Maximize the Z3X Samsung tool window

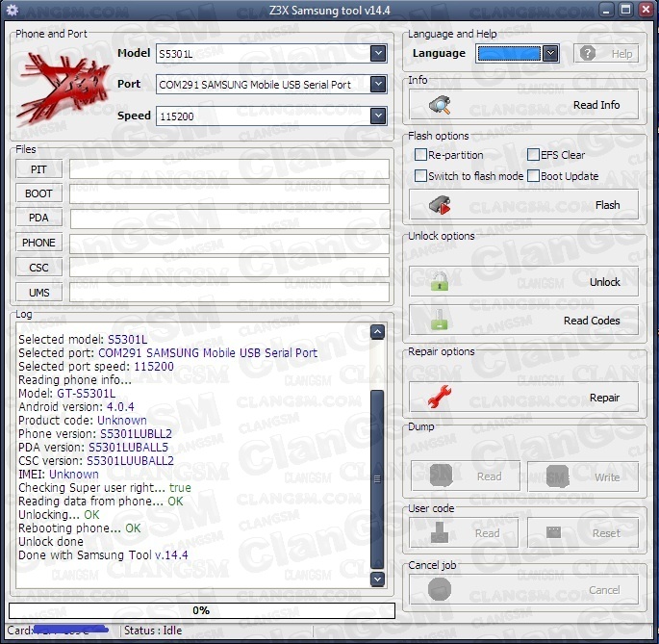pyautogui.click(x=625, y=10)
